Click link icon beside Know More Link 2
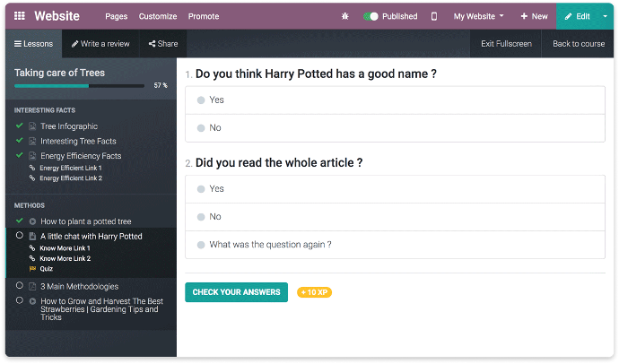619x364 pixels. coord(32,258)
